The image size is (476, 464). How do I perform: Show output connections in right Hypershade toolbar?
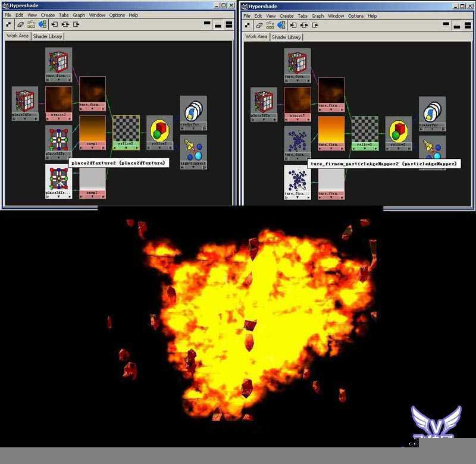coord(315,26)
